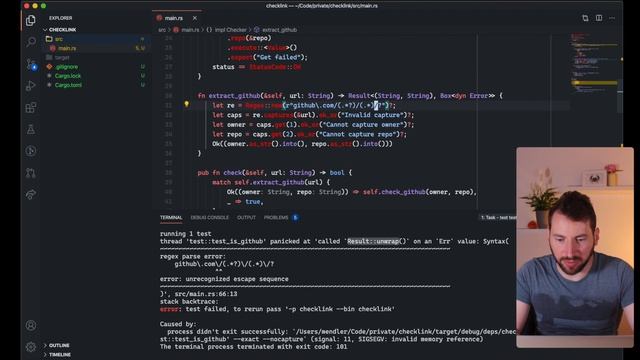Viewport: 640px width, 360px height.
Task: Open the Testing flask view
Action: 31,129
